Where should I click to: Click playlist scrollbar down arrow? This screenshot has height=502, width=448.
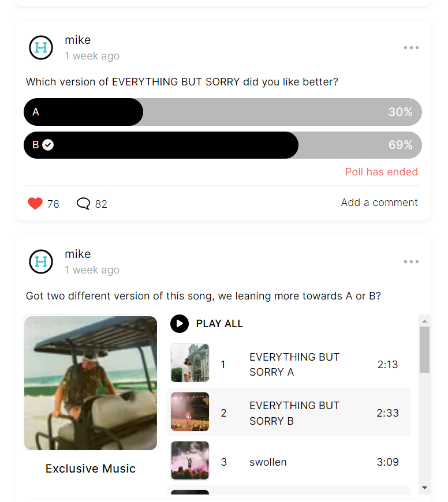pyautogui.click(x=425, y=488)
